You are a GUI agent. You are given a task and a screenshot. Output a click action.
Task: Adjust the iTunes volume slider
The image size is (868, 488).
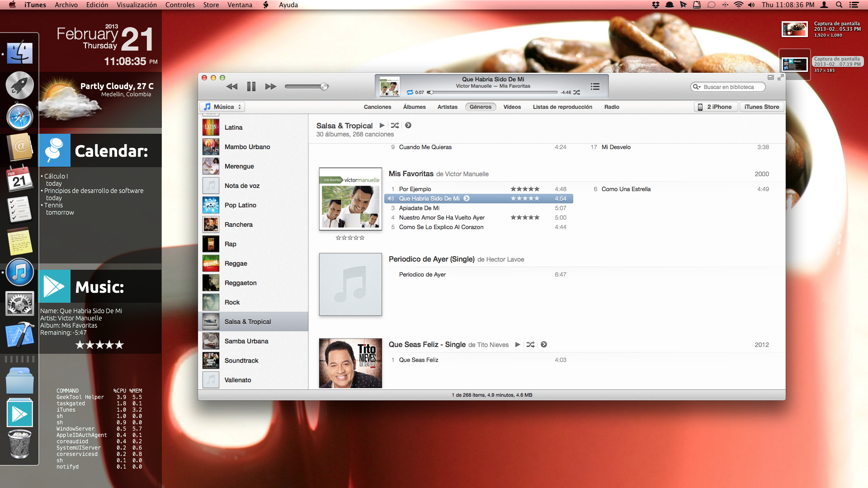click(x=306, y=86)
